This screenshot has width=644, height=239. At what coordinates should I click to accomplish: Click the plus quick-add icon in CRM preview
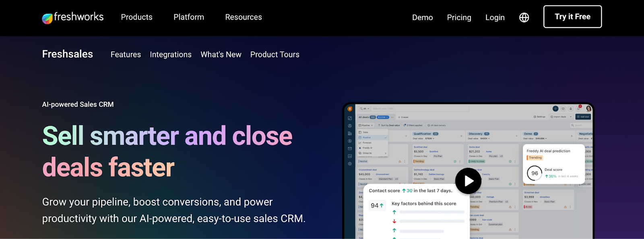point(555,109)
